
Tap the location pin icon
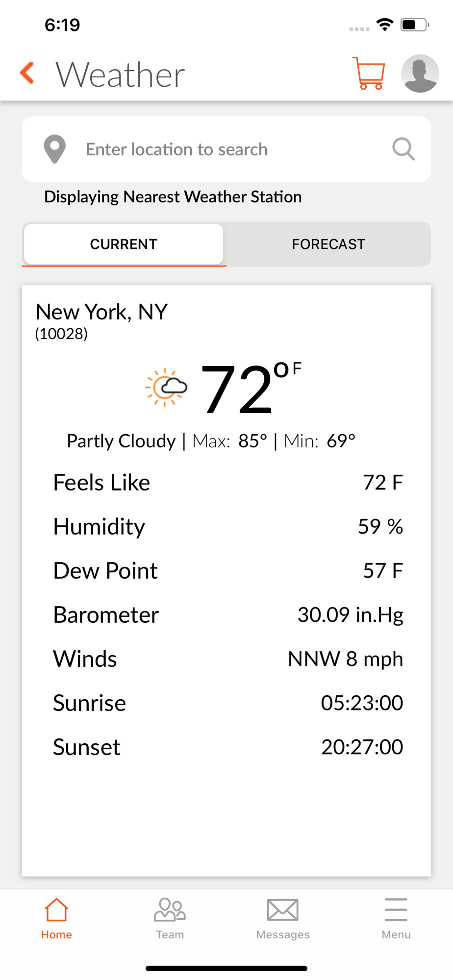coord(55,149)
